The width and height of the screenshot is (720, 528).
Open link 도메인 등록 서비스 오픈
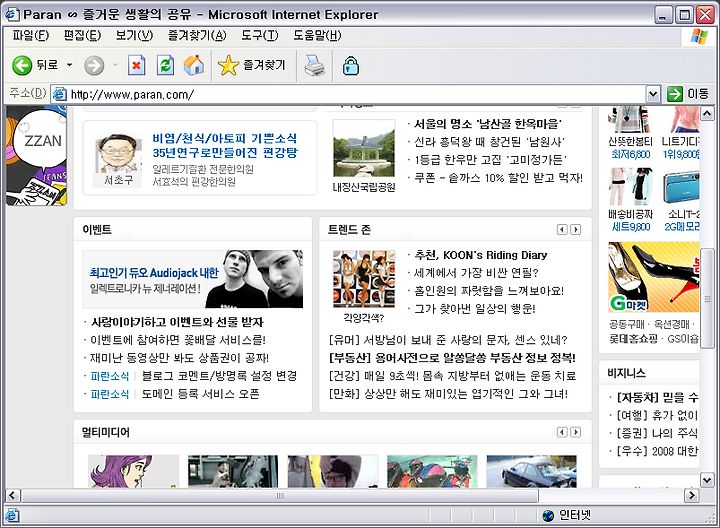[201, 394]
